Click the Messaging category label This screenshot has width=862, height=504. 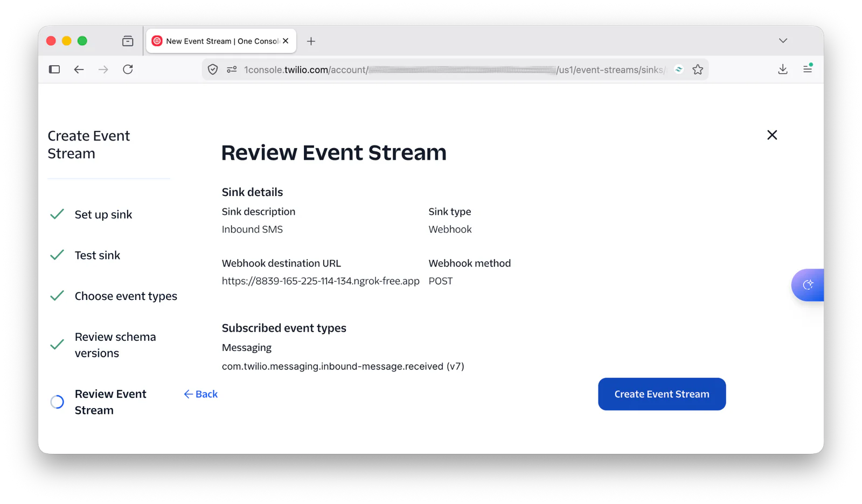pyautogui.click(x=247, y=348)
